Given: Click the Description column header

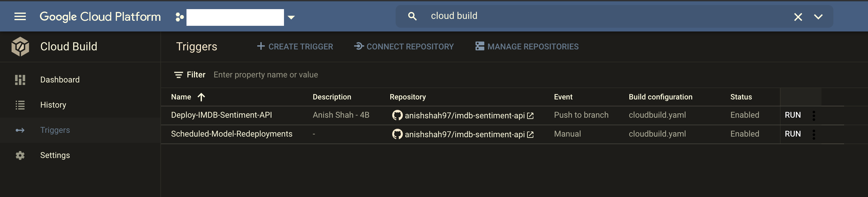Looking at the screenshot, I should coord(332,97).
